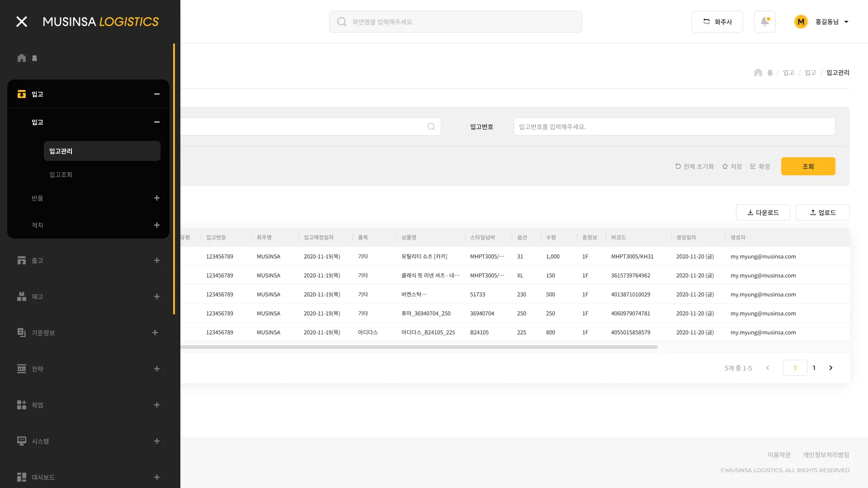Viewport: 868px width, 488px height.
Task: Click the 출고 outbound icon in sidebar
Action: point(22,260)
